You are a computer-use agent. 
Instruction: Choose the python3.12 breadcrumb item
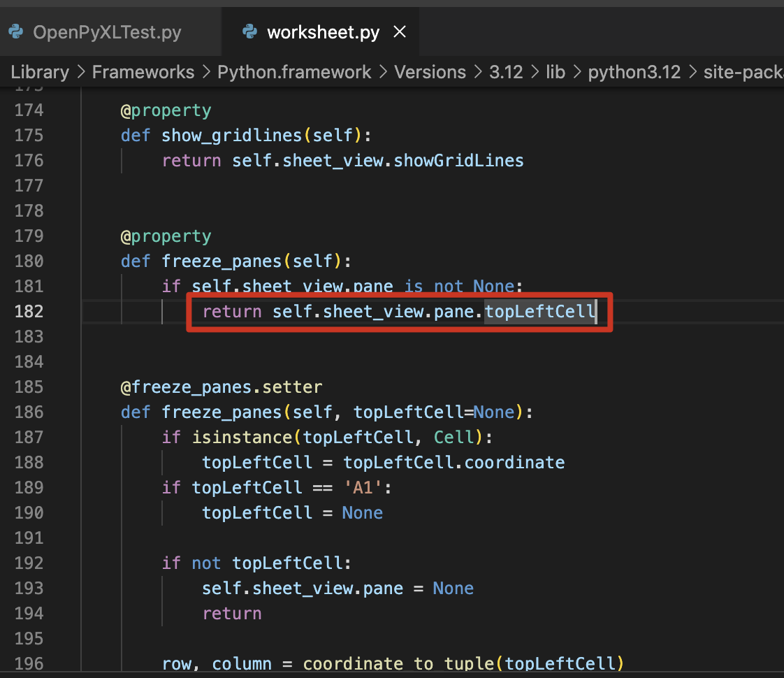click(x=634, y=72)
